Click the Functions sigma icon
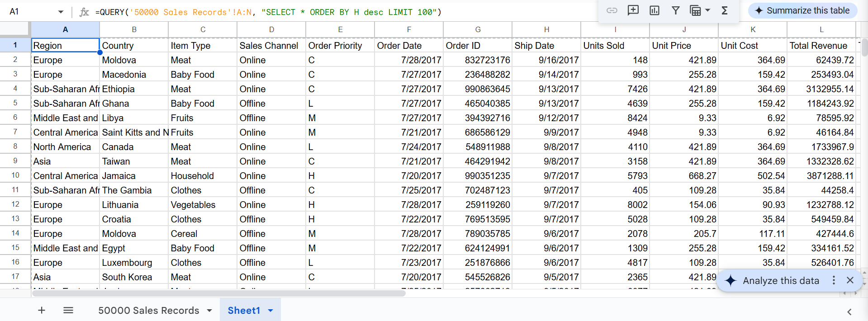 tap(725, 10)
